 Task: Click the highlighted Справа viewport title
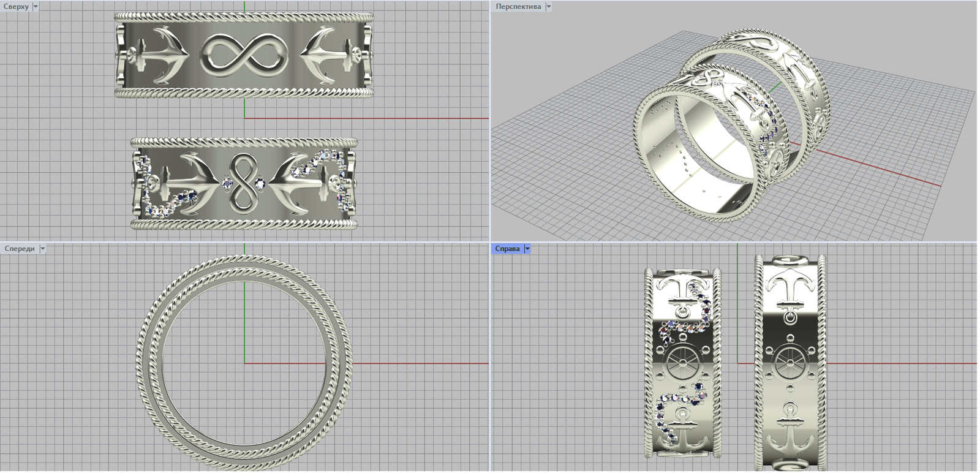(507, 249)
